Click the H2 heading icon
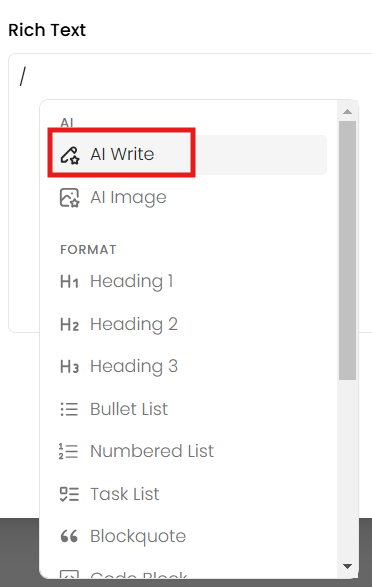 pos(69,325)
